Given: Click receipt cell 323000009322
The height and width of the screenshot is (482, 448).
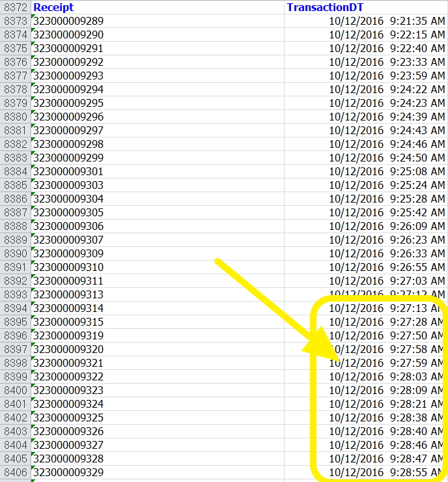Looking at the screenshot, I should [x=158, y=376].
